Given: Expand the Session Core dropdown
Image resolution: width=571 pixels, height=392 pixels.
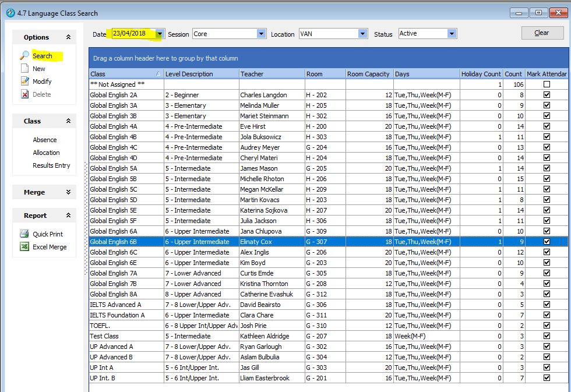Looking at the screenshot, I should click(262, 34).
